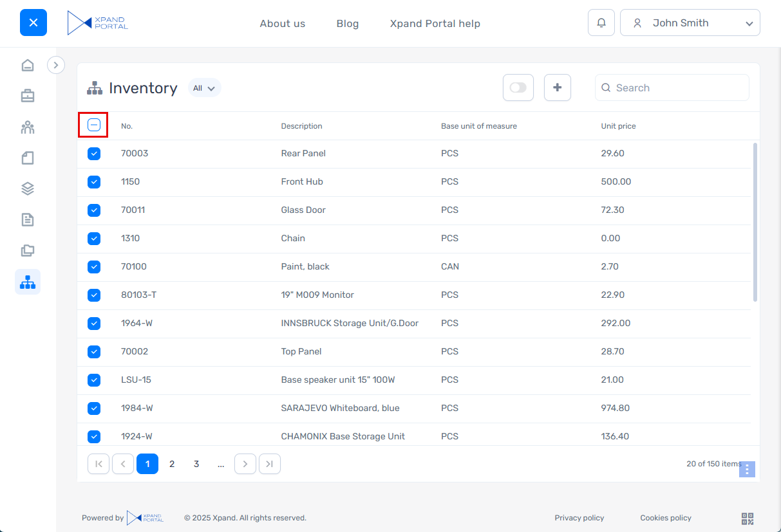Expand the sidebar with the chevron arrow
The height and width of the screenshot is (532, 781).
click(x=56, y=65)
